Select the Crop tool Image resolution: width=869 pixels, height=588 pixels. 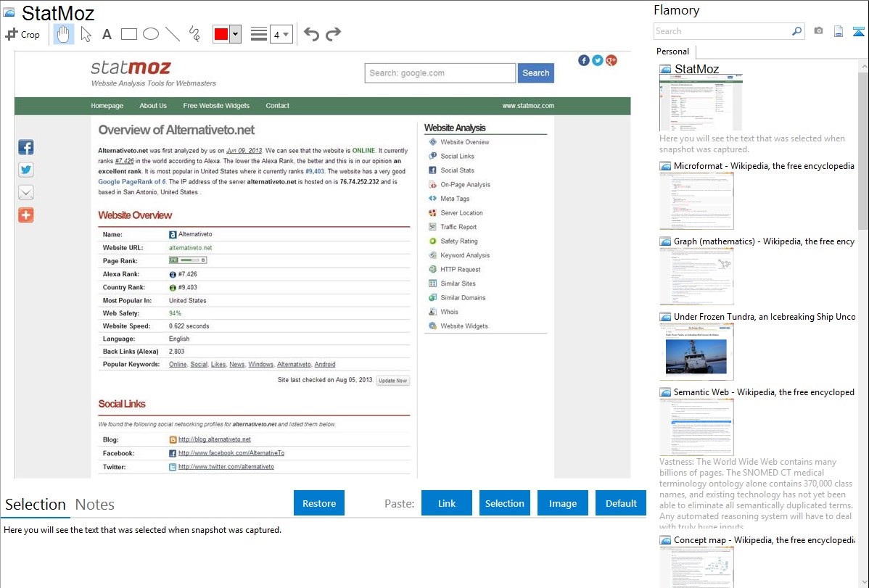[x=22, y=34]
